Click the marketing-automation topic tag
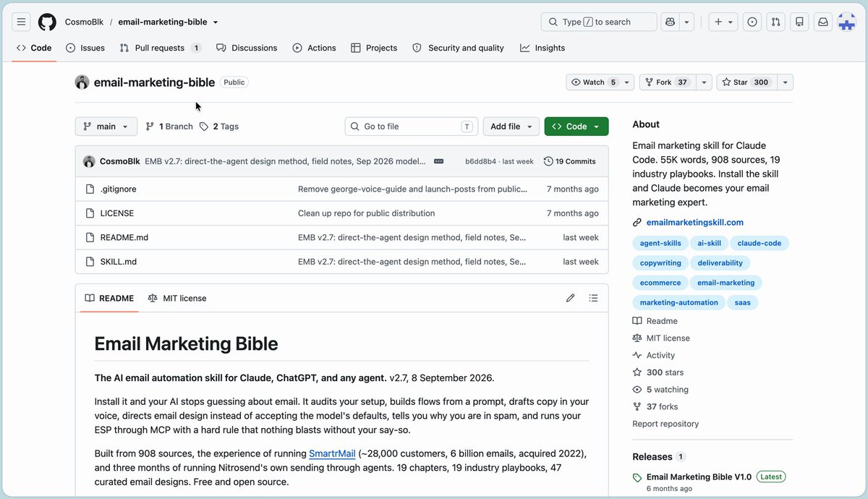 [x=679, y=302]
